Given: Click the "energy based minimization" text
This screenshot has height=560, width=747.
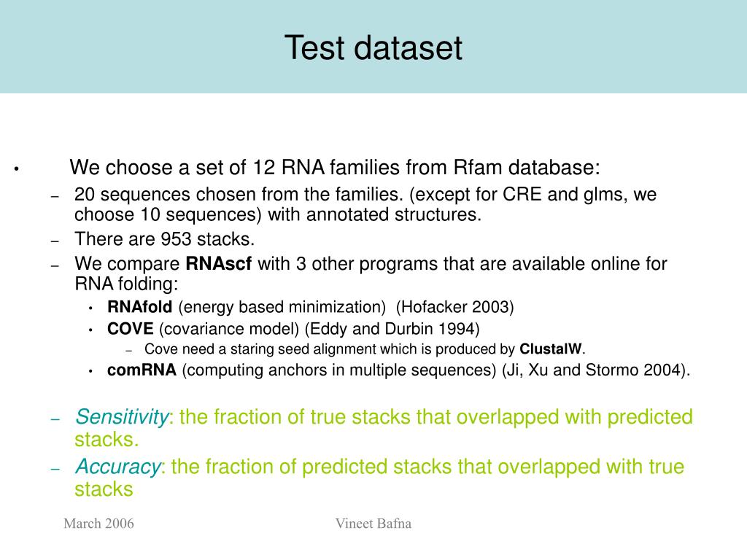Looking at the screenshot, I should (x=282, y=307).
